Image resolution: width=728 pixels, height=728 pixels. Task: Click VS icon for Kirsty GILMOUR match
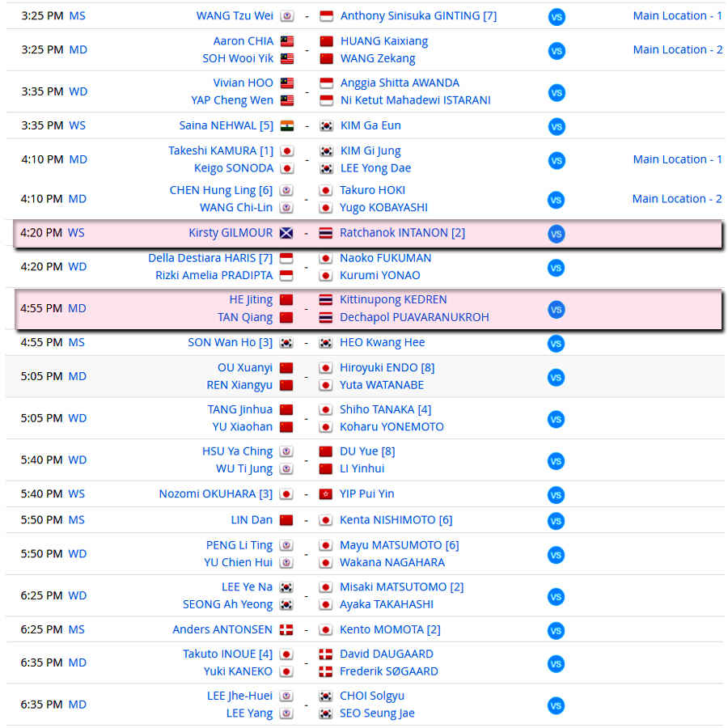[x=557, y=234]
